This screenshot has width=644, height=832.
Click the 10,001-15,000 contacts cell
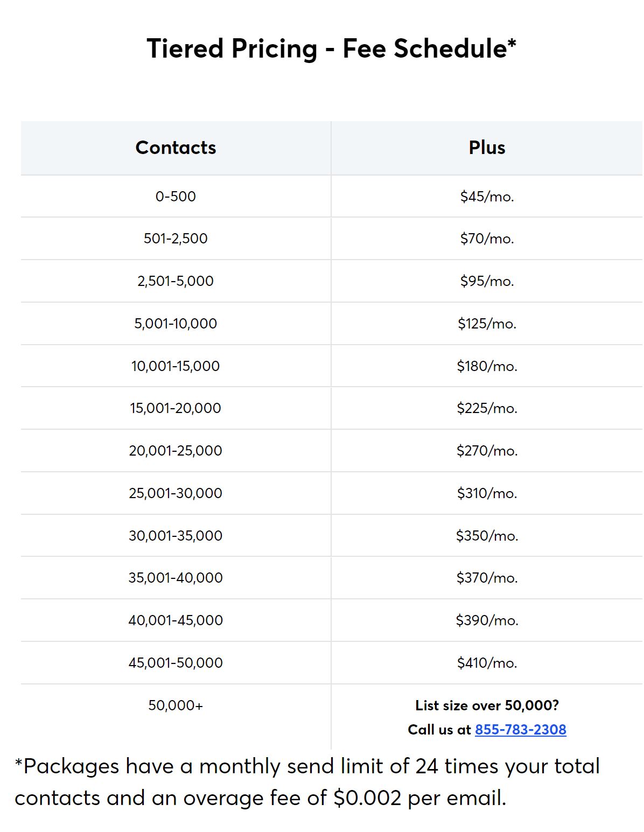(x=176, y=366)
